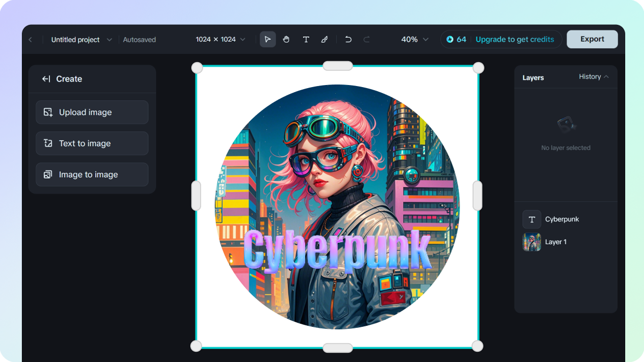Click the Text to image icon

coord(48,143)
